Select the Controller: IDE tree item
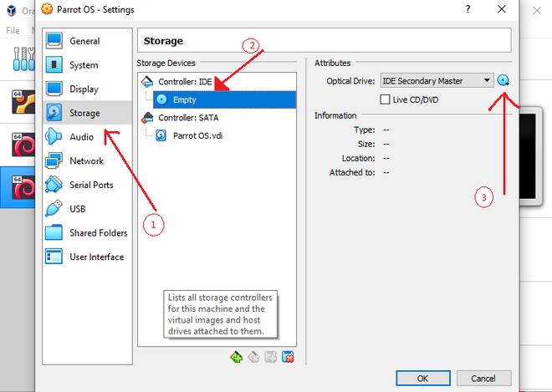The image size is (552, 392). [x=185, y=82]
